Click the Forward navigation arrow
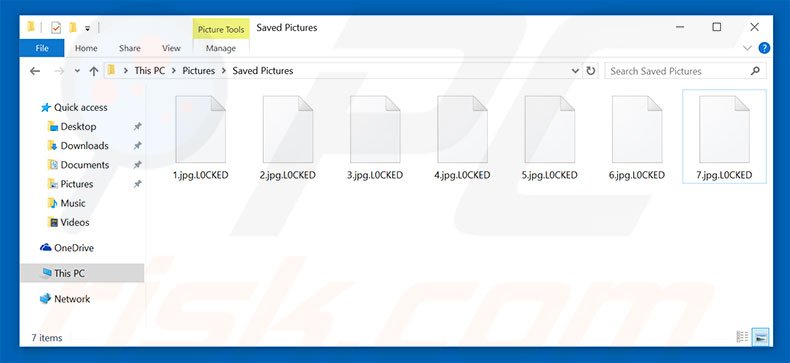Image resolution: width=790 pixels, height=363 pixels. coord(59,71)
